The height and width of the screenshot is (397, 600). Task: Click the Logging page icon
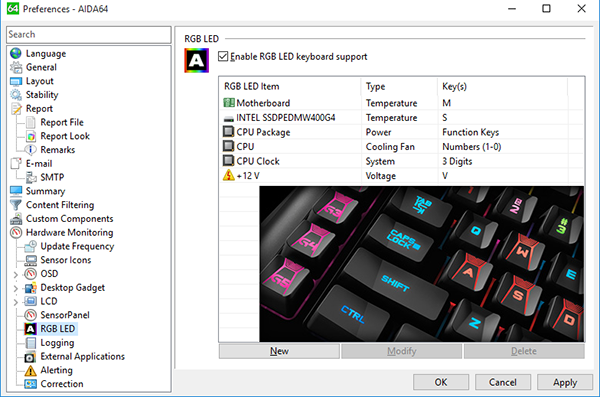(x=31, y=343)
